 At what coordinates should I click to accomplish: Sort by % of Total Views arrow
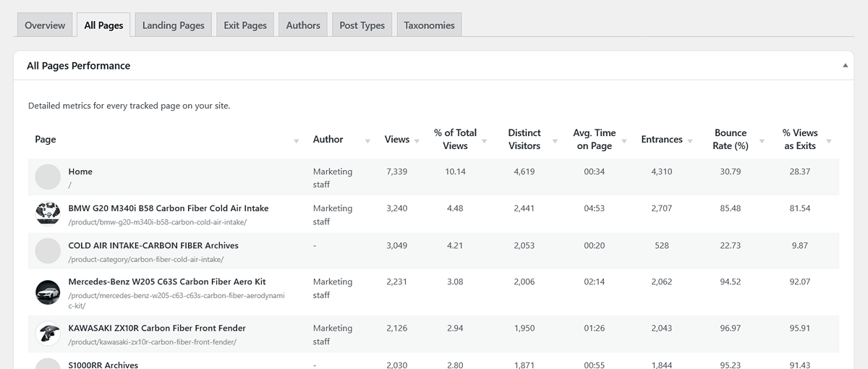click(x=484, y=140)
